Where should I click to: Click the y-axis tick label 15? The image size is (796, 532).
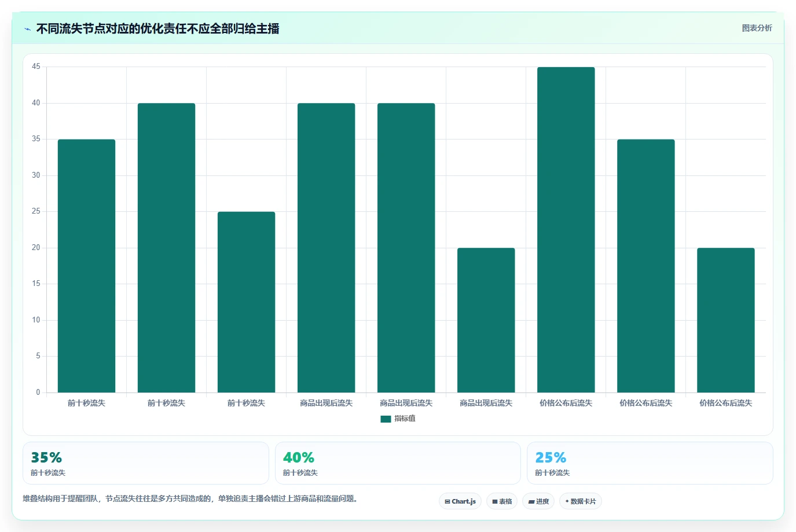tap(36, 284)
